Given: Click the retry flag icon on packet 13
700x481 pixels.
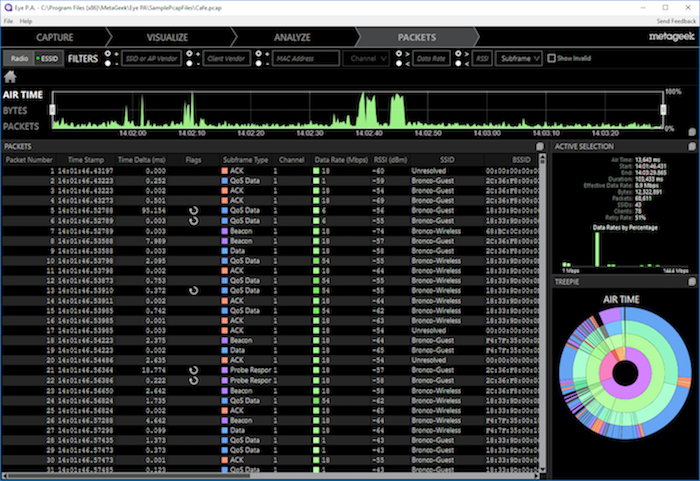Looking at the screenshot, I should coord(193,290).
